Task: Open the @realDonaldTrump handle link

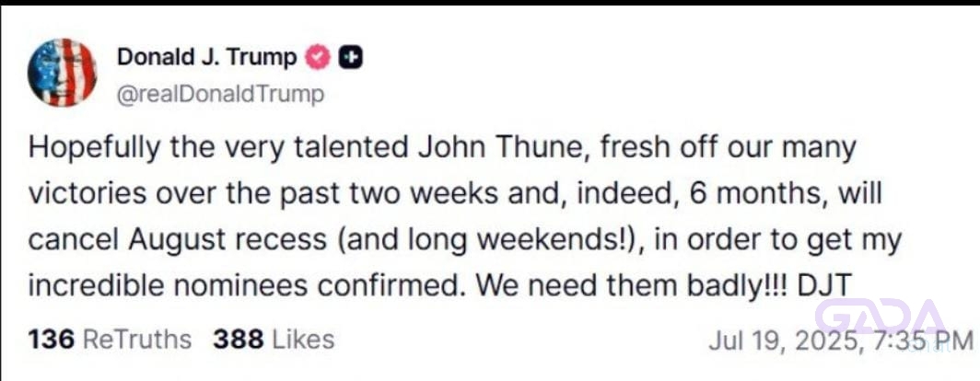Action: pyautogui.click(x=221, y=95)
